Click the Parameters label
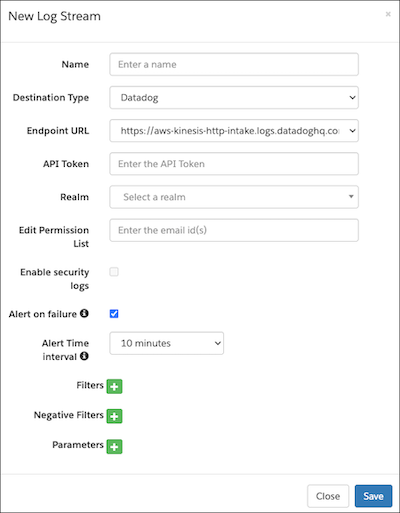 pos(78,445)
